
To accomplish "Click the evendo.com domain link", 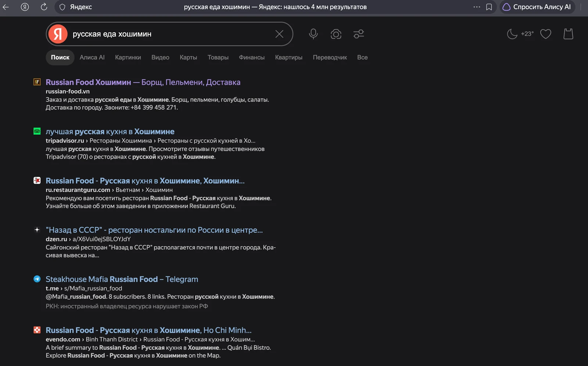I will click(x=63, y=340).
